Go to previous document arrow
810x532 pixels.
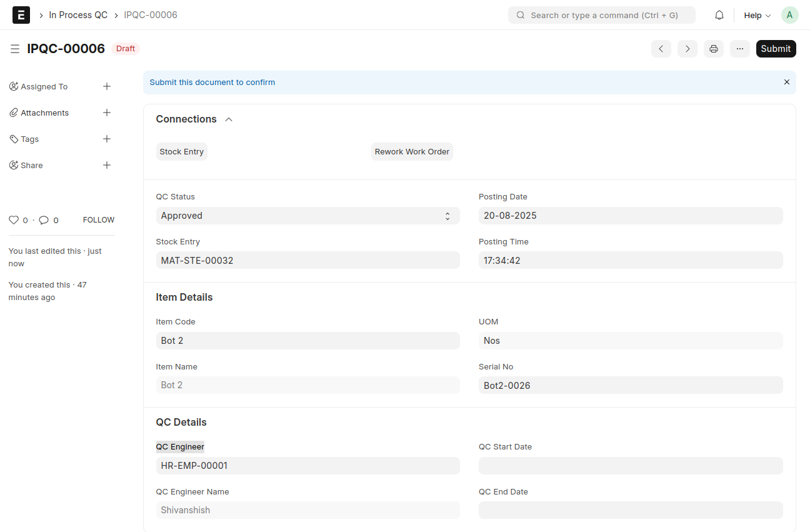click(x=661, y=49)
